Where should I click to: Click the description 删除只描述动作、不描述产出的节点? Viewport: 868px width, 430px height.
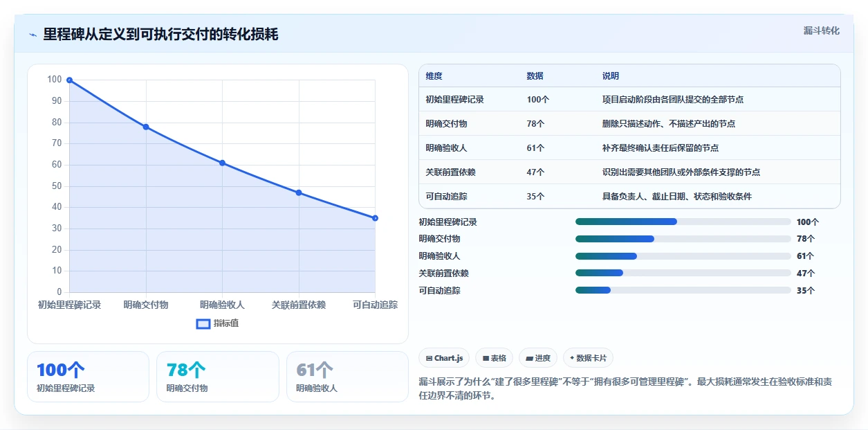(669, 124)
